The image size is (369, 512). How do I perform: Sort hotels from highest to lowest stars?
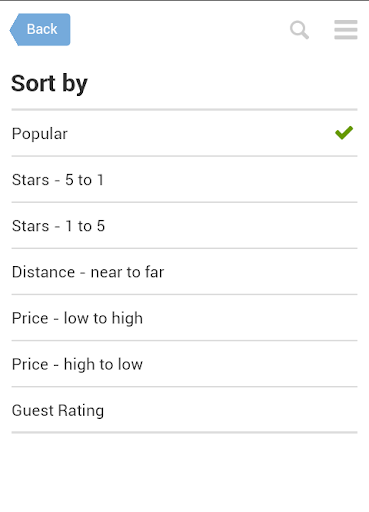[184, 179]
